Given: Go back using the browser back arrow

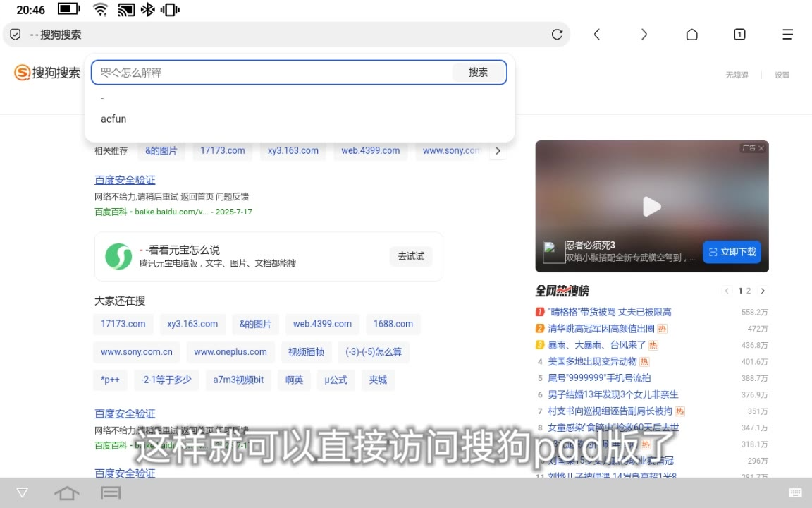Looking at the screenshot, I should pos(597,35).
